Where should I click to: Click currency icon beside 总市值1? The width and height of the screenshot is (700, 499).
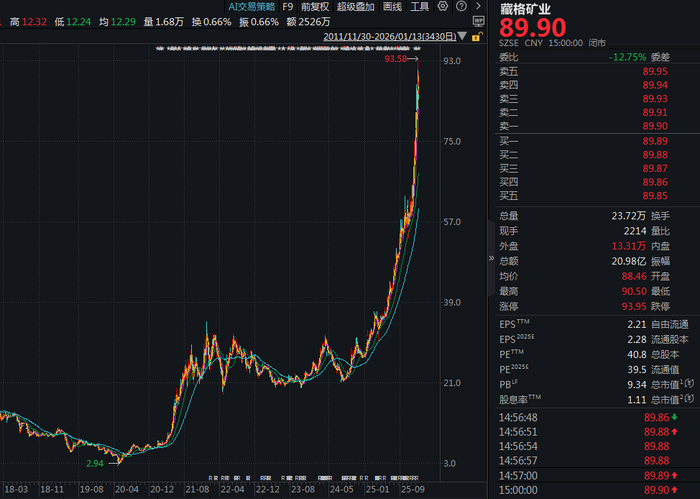click(690, 383)
